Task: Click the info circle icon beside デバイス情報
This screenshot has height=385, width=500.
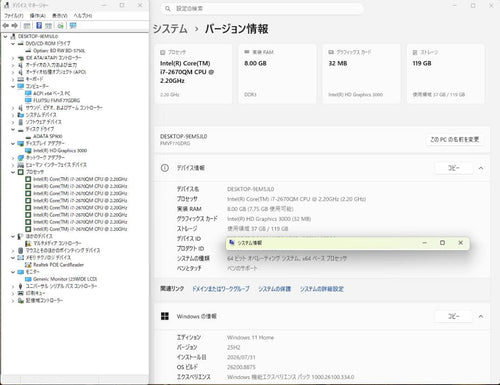Action: point(165,168)
